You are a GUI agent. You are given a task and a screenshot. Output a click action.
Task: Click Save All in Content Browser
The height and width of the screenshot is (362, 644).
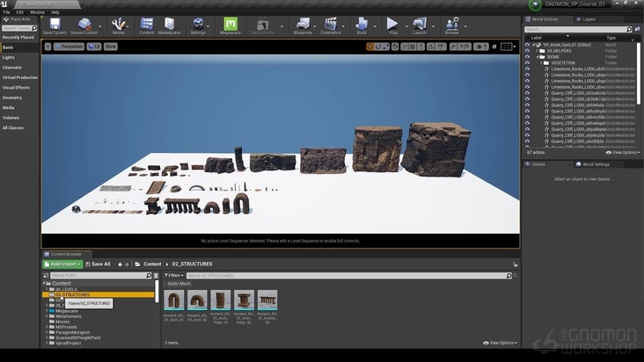(x=98, y=264)
